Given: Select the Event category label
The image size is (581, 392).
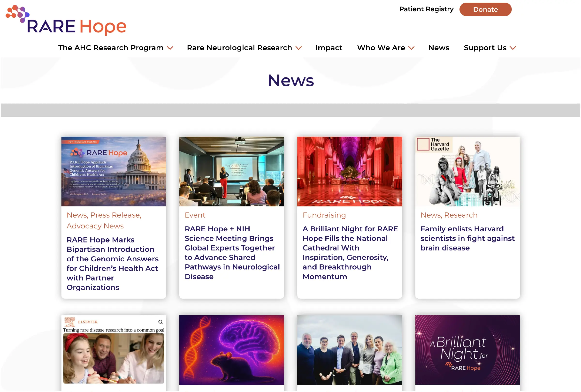Looking at the screenshot, I should coord(195,215).
